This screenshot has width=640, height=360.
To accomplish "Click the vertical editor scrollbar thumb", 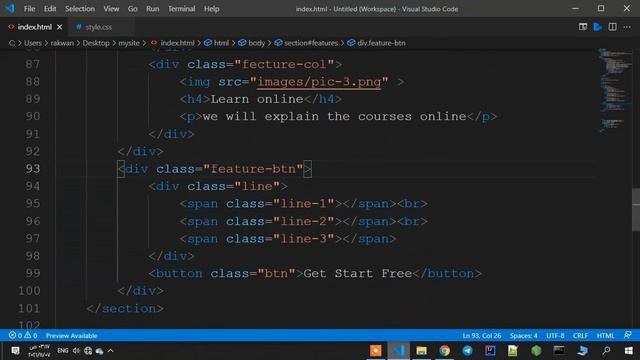I will coord(636,209).
